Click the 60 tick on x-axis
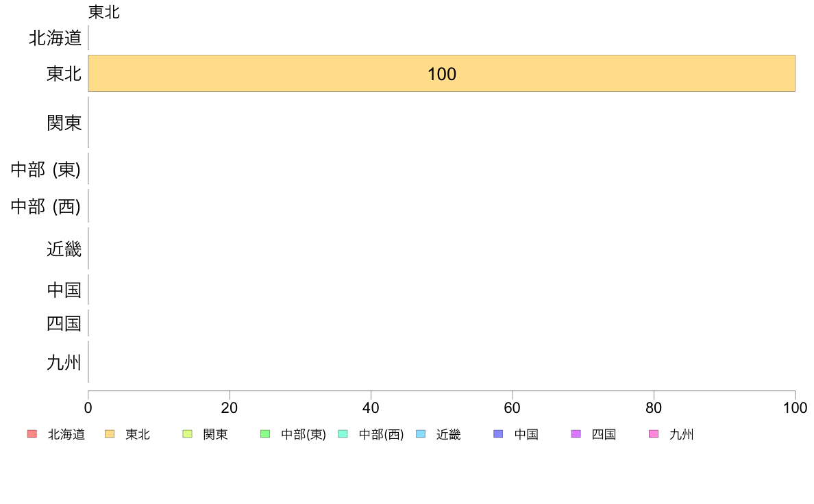The height and width of the screenshot is (504, 814). 512,408
